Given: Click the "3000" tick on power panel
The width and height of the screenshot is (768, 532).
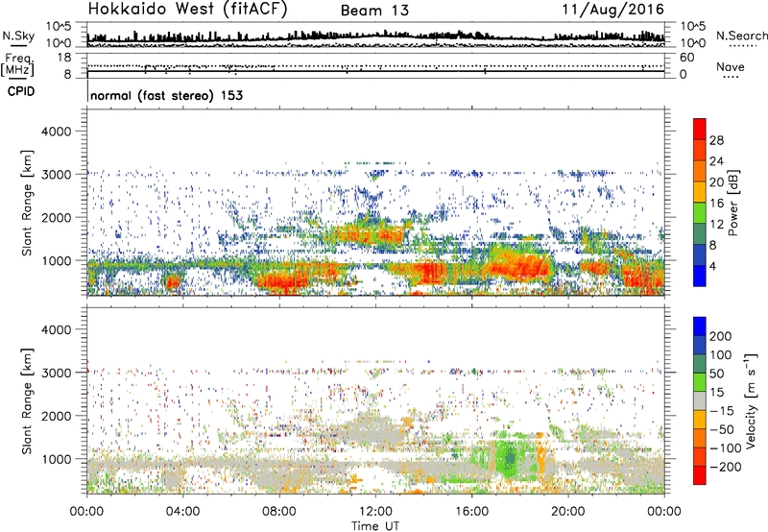Looking at the screenshot, I should coord(56,175).
